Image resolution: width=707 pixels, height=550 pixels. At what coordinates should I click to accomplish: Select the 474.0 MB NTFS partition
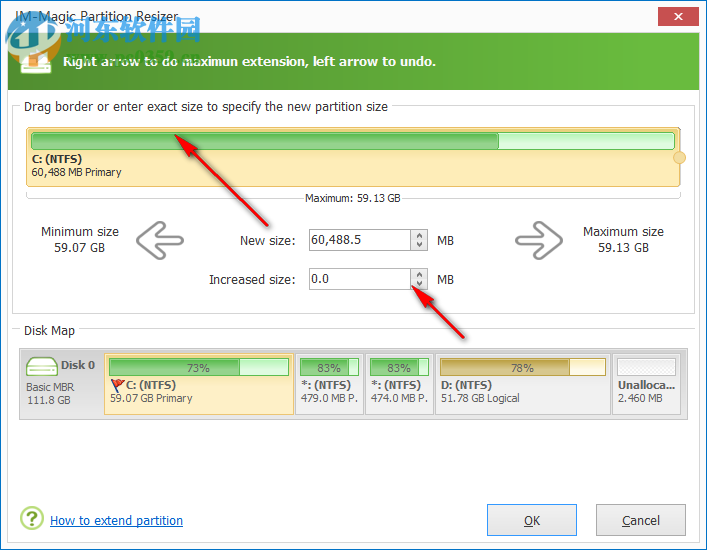(399, 384)
